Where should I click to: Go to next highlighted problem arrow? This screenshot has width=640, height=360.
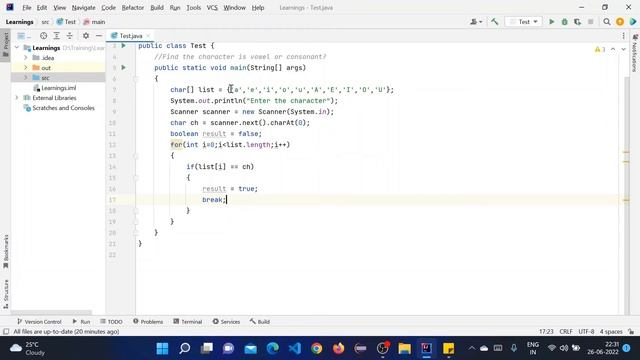[x=623, y=49]
